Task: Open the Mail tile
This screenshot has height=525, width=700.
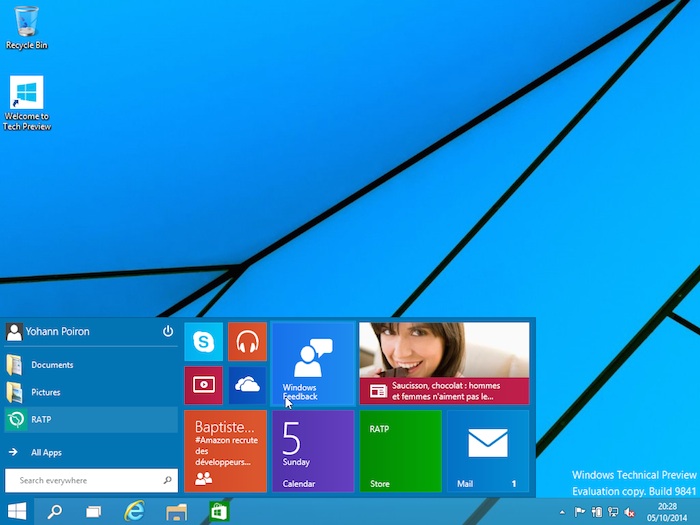Action: (487, 451)
